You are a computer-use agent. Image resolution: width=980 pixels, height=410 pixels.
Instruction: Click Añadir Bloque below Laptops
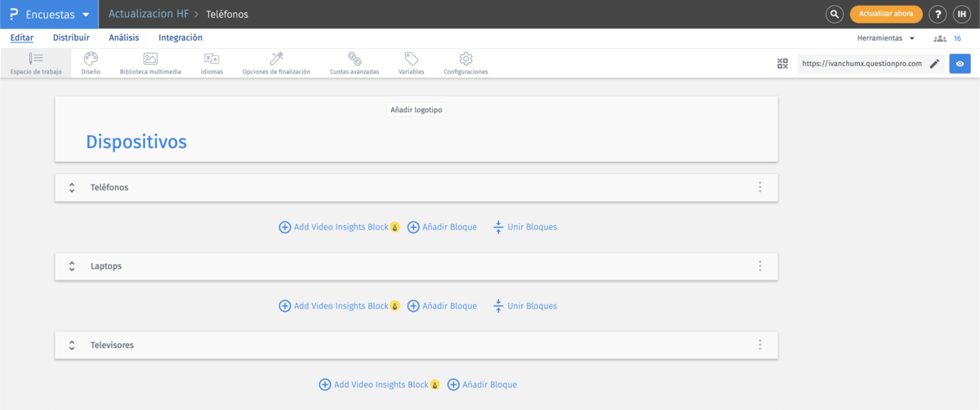[x=442, y=306]
